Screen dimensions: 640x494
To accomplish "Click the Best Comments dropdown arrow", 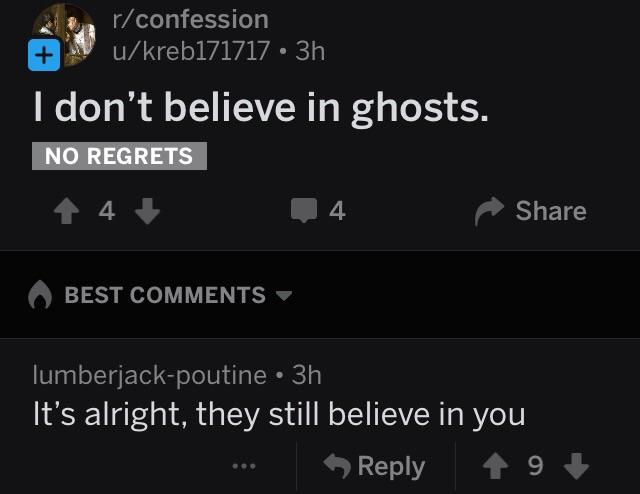I will pos(284,295).
